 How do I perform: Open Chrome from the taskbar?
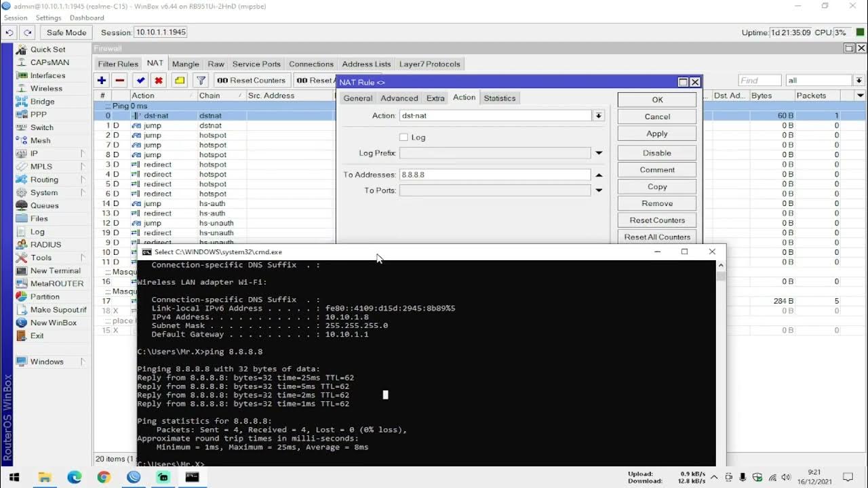click(104, 477)
